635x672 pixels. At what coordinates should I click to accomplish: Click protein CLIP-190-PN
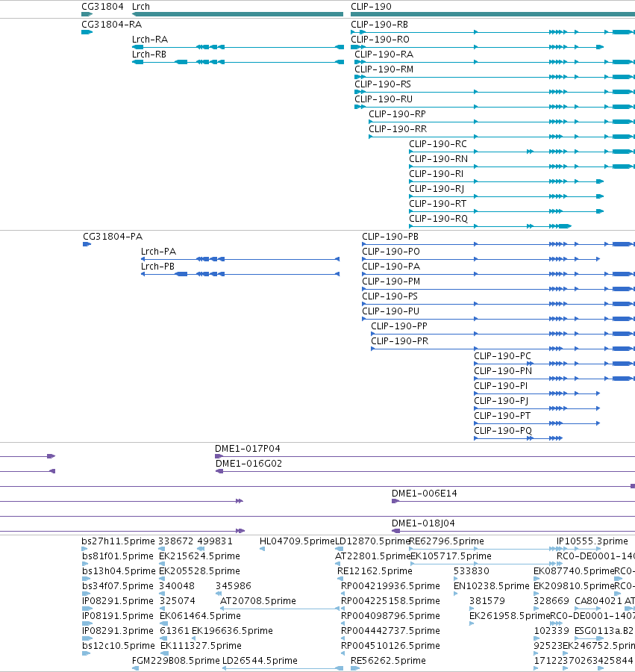(x=503, y=371)
